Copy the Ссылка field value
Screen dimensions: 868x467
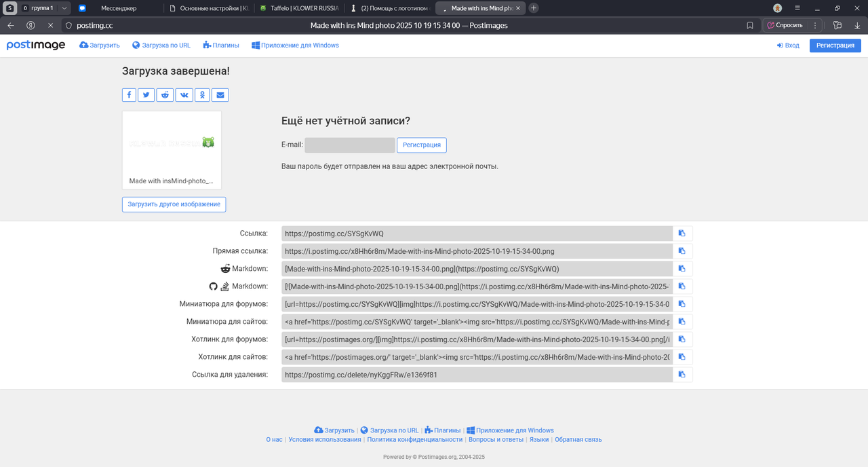(x=682, y=233)
